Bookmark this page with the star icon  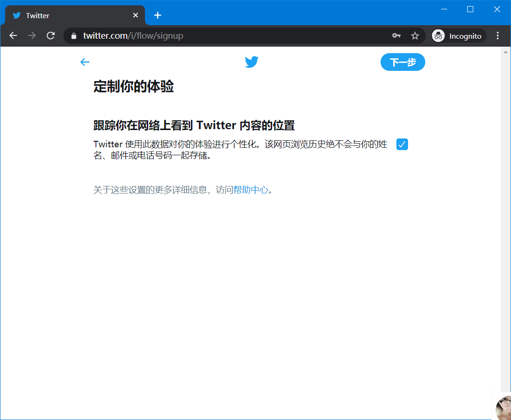[415, 35]
